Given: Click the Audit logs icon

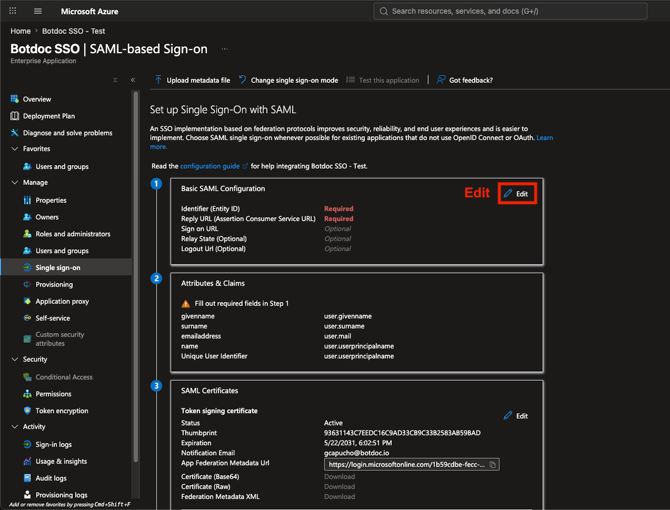Looking at the screenshot, I should click(x=27, y=478).
